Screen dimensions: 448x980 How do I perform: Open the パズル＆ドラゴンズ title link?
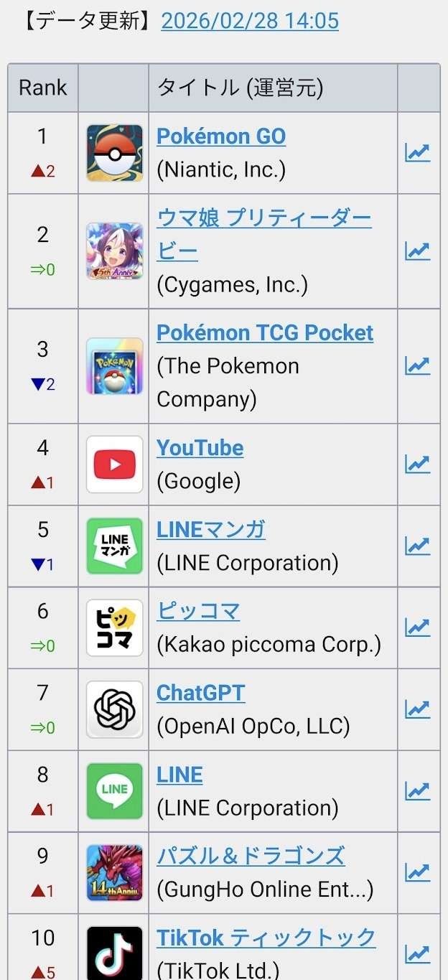251,856
